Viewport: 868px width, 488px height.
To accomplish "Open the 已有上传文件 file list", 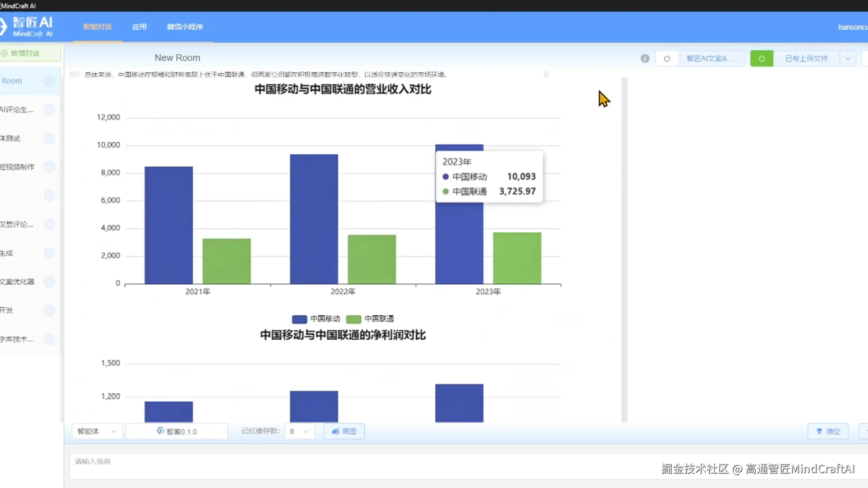I will (807, 58).
